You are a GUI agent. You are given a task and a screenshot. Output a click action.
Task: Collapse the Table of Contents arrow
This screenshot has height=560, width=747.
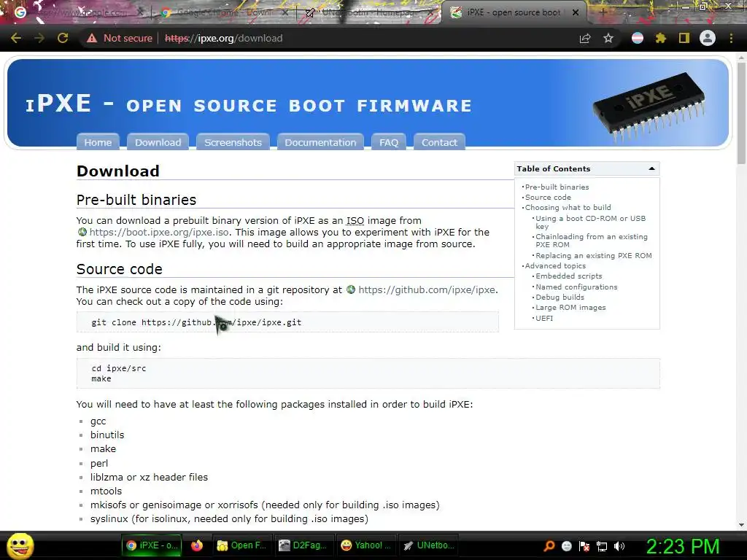click(x=651, y=168)
